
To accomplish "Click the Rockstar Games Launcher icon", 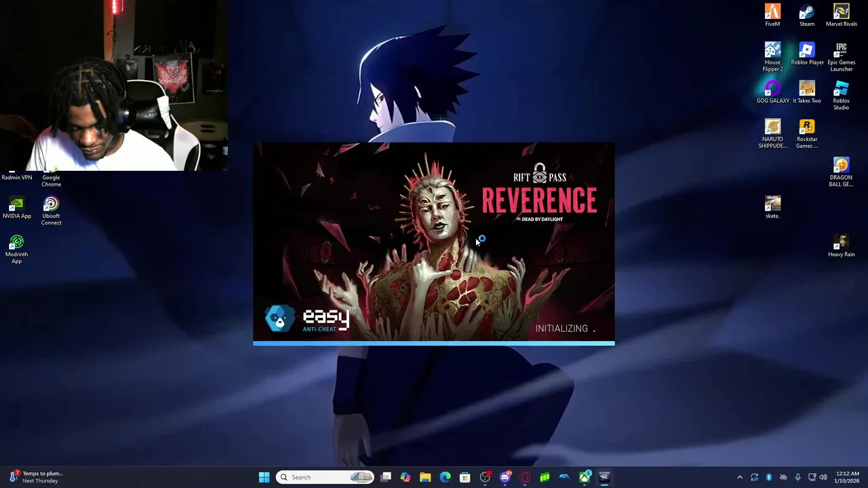I will click(807, 134).
